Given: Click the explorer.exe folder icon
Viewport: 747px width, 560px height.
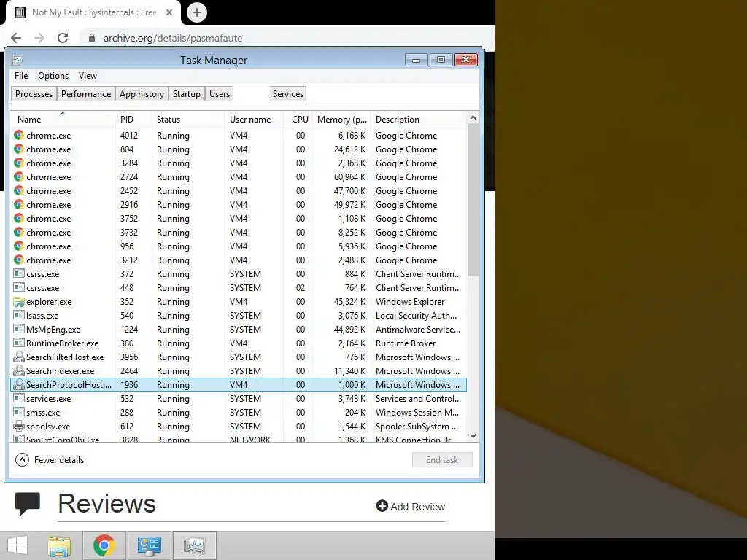Looking at the screenshot, I should [18, 301].
